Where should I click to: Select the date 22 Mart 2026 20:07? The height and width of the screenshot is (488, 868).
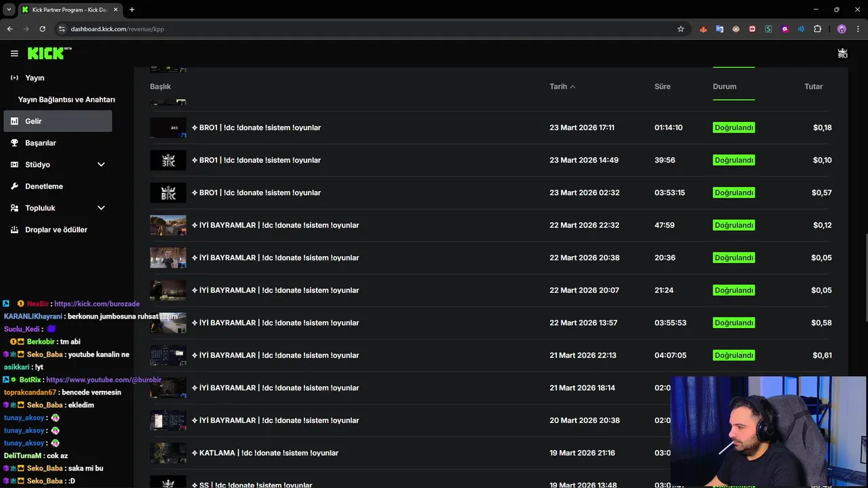tap(584, 290)
